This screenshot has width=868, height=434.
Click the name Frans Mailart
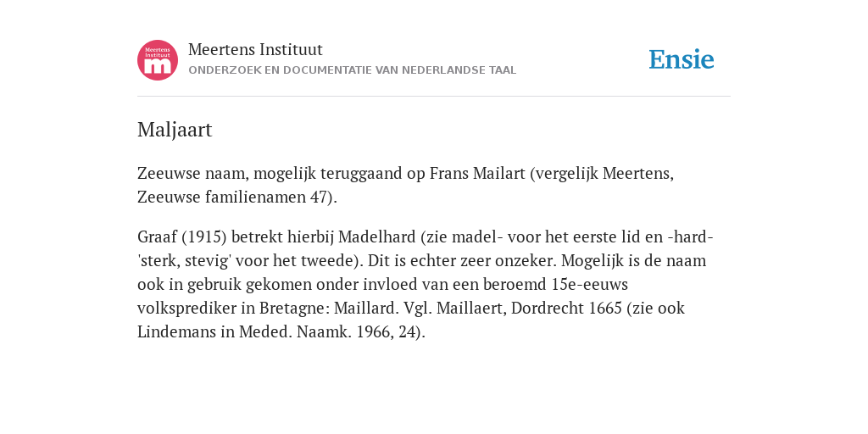coord(477,173)
